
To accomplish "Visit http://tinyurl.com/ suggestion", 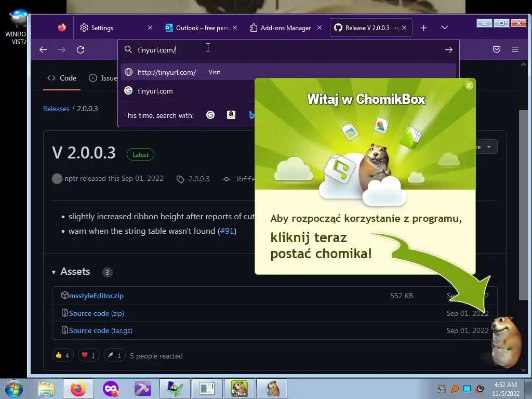I will 288,72.
